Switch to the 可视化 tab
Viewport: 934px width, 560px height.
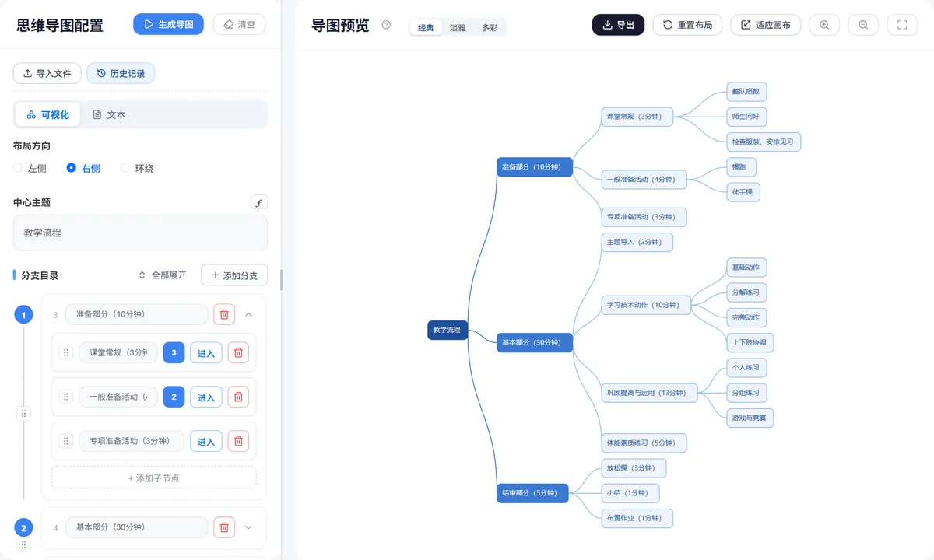(47, 114)
